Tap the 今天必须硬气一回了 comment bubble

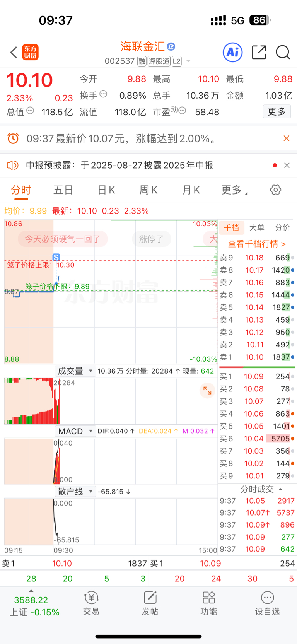pos(63,239)
